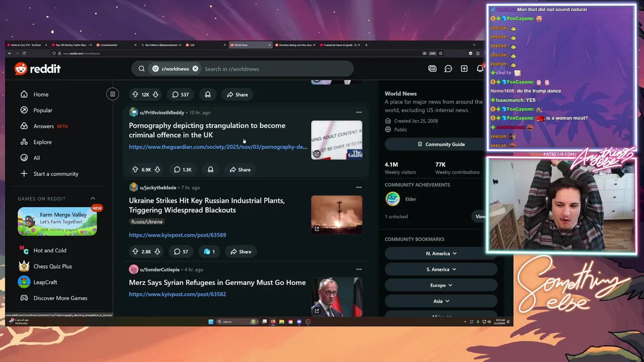This screenshot has height=362, width=644.
Task: Open the theguardian.com article link
Action: pyautogui.click(x=218, y=147)
